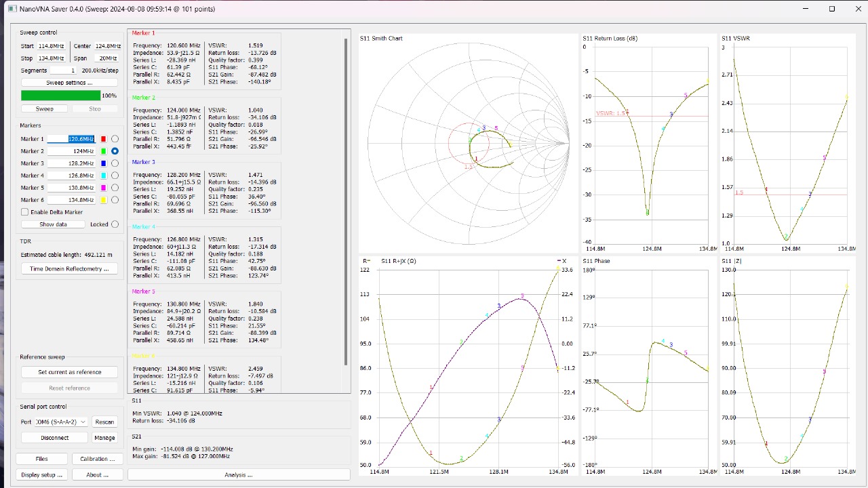Image resolution: width=868 pixels, height=488 pixels.
Task: Select Marker 4 radio button
Action: click(x=115, y=176)
